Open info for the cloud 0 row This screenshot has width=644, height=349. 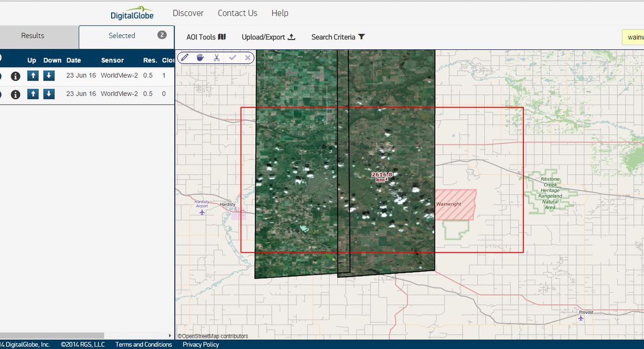[x=16, y=94]
